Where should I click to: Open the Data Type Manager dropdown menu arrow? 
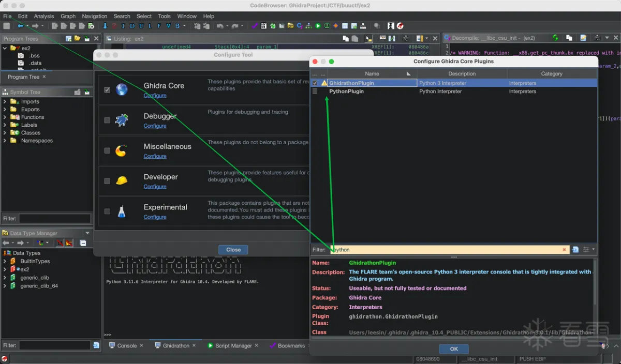[87, 233]
